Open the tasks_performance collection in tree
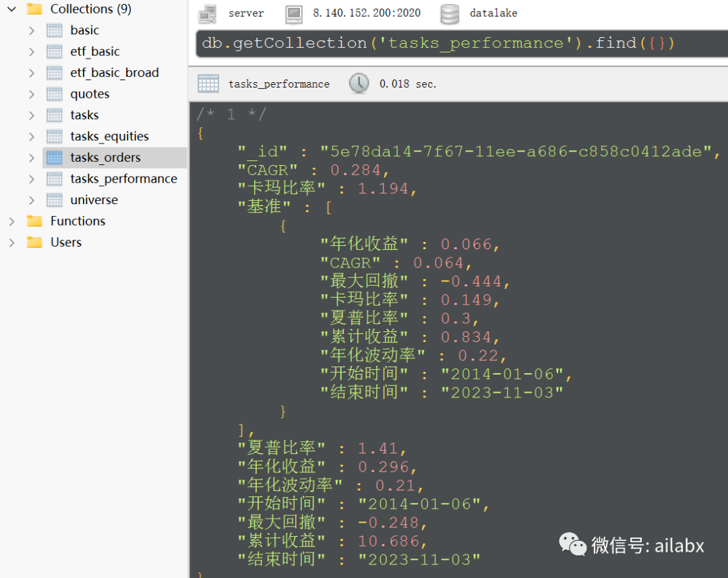Image resolution: width=728 pixels, height=578 pixels. tap(123, 179)
